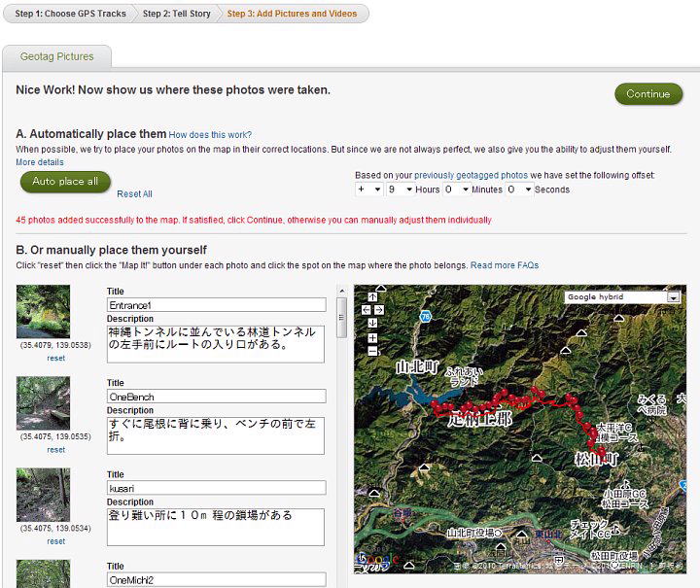This screenshot has width=700, height=588.
Task: Open the Google hybrid map type dropdown
Action: (622, 297)
